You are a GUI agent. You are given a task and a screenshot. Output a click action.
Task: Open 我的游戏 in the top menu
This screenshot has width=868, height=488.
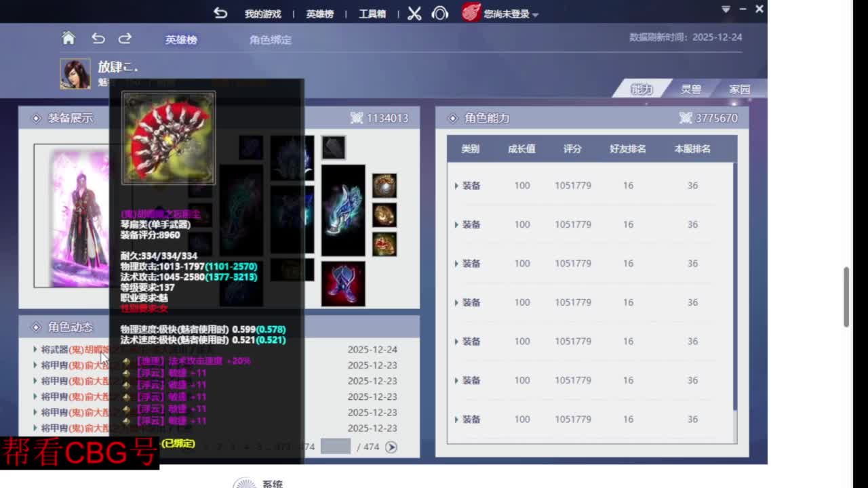click(x=263, y=14)
